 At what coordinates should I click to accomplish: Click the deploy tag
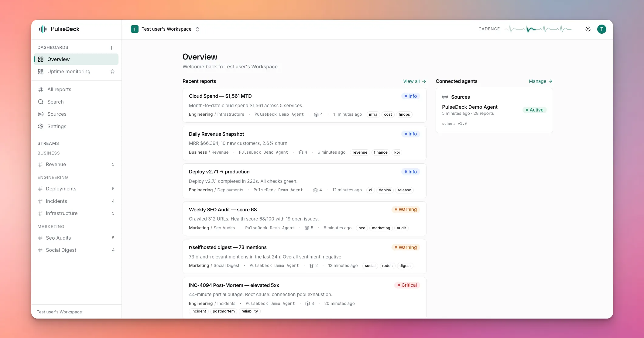pos(385,190)
